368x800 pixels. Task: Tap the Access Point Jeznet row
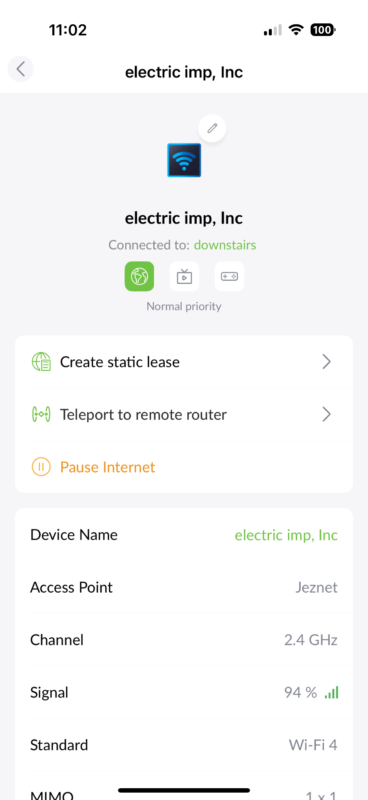click(184, 588)
